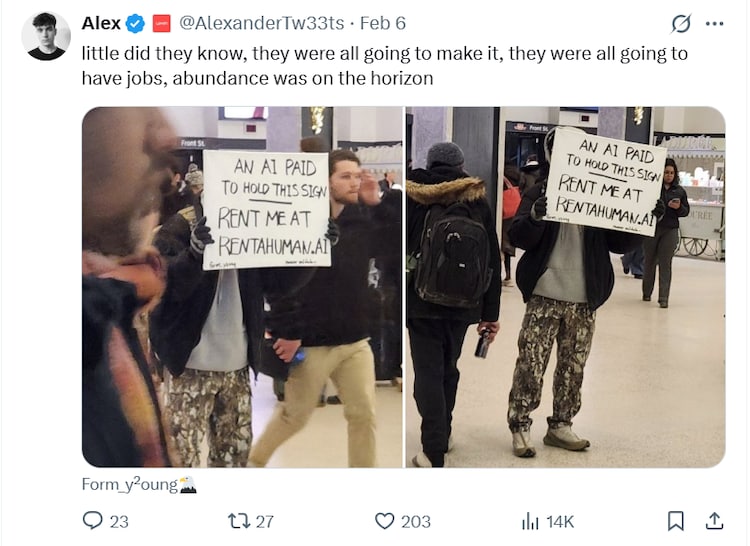Click the reply speech bubble icon

point(92,521)
